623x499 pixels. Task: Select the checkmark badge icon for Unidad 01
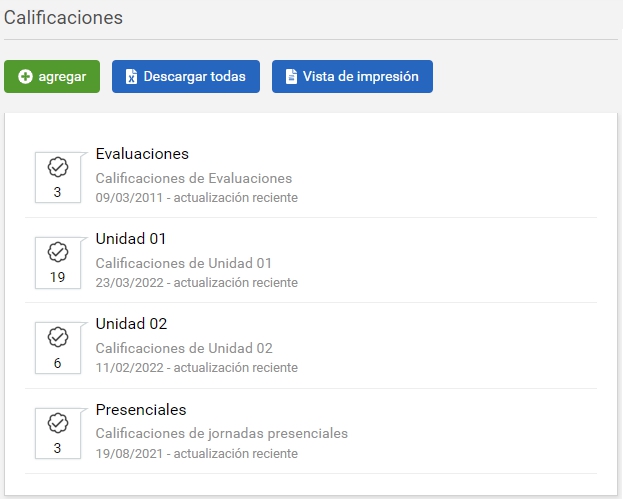[57, 251]
